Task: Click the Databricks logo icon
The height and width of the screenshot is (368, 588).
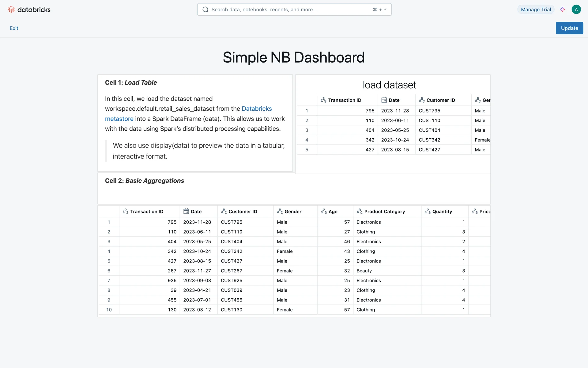Action: (11, 10)
